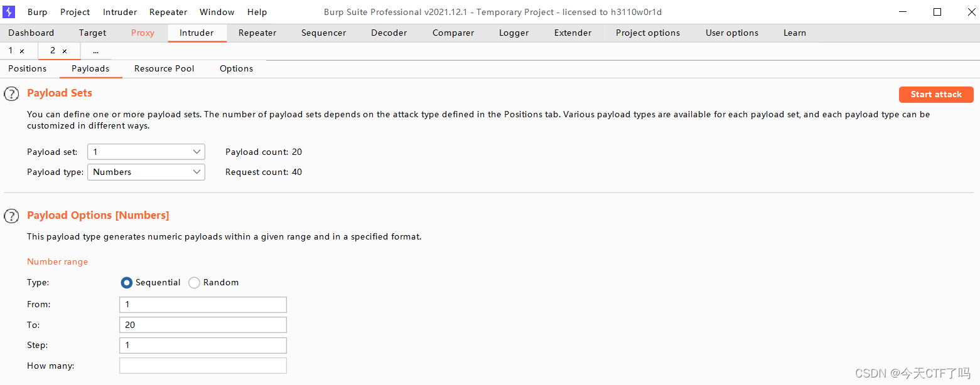Image resolution: width=980 pixels, height=385 pixels.
Task: Click the Step number field
Action: pos(203,345)
